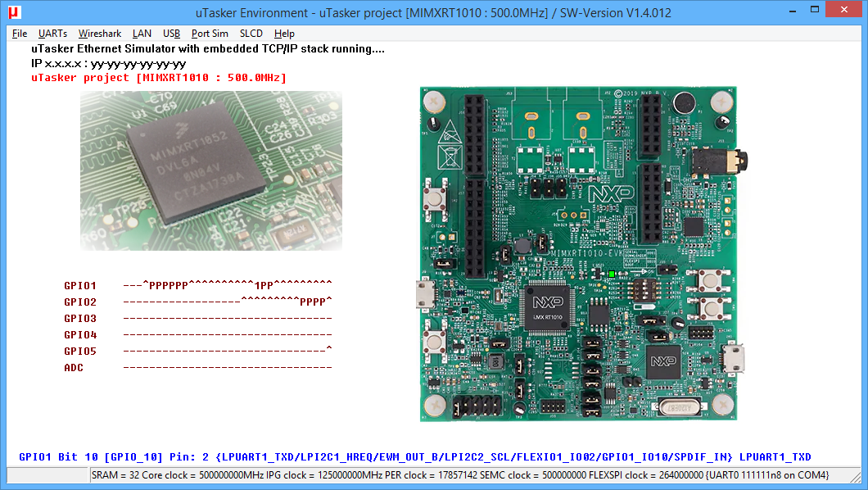Open the LAN menu
The height and width of the screenshot is (490, 868).
(142, 34)
